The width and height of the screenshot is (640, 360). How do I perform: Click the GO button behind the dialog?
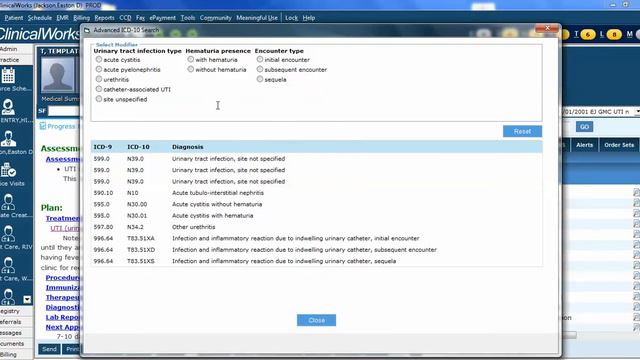click(584, 127)
